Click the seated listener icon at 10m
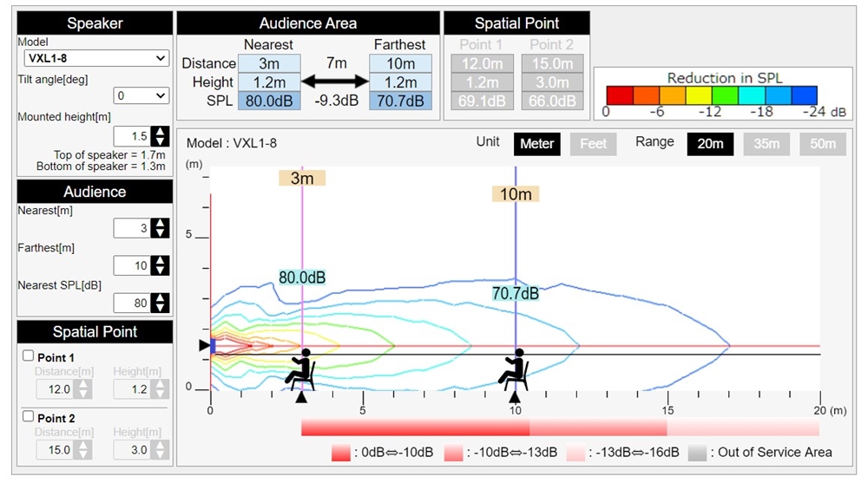Image resolution: width=868 pixels, height=483 pixels. tap(514, 369)
